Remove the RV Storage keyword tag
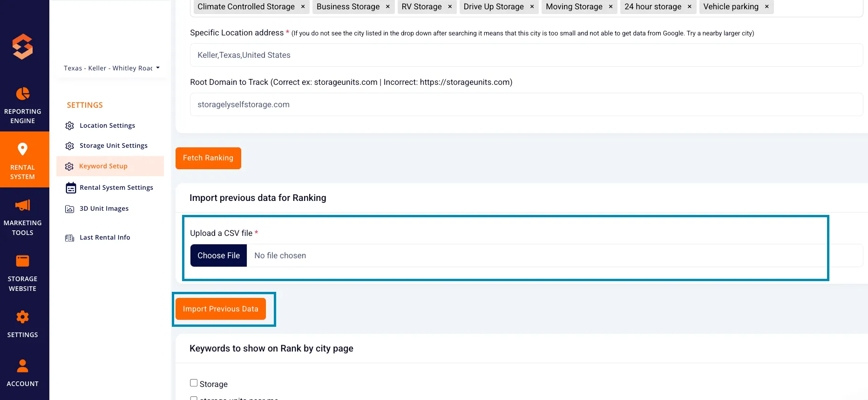 pyautogui.click(x=450, y=7)
